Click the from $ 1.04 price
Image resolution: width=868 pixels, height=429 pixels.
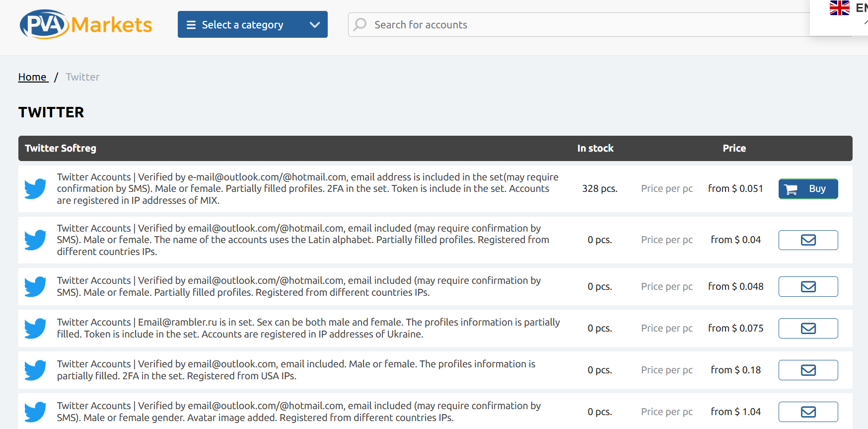736,412
